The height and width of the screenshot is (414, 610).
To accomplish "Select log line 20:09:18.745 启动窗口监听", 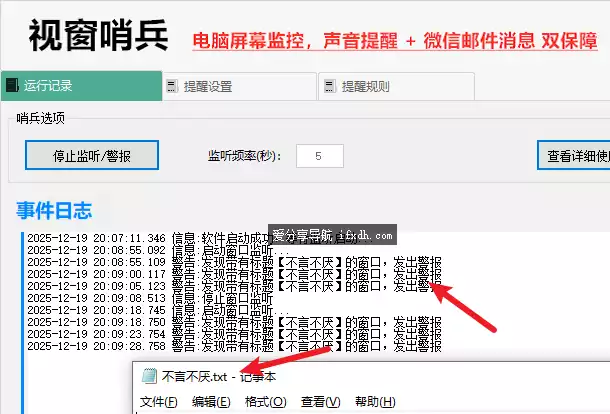I will [x=158, y=310].
